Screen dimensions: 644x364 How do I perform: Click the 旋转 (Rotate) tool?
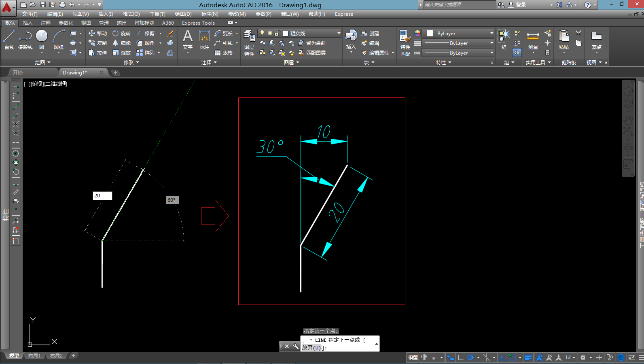121,34
